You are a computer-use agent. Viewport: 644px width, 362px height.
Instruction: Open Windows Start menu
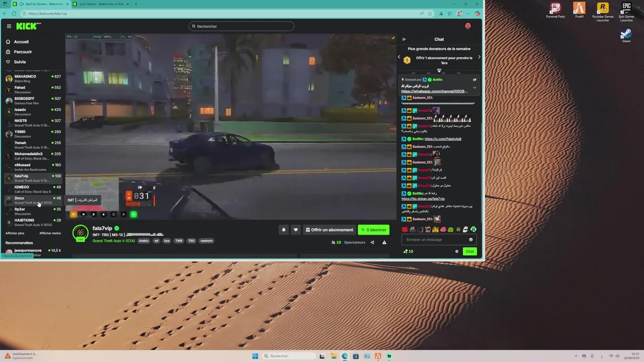pyautogui.click(x=255, y=356)
